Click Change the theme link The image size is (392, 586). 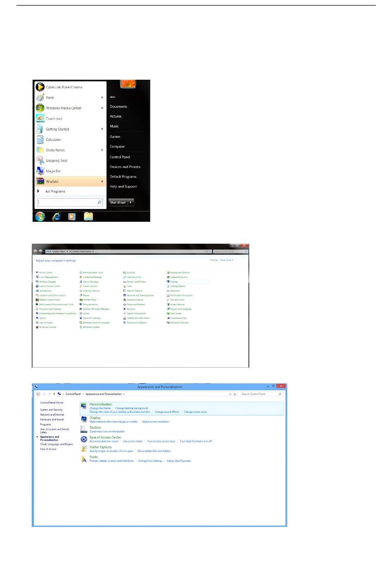[x=100, y=408]
